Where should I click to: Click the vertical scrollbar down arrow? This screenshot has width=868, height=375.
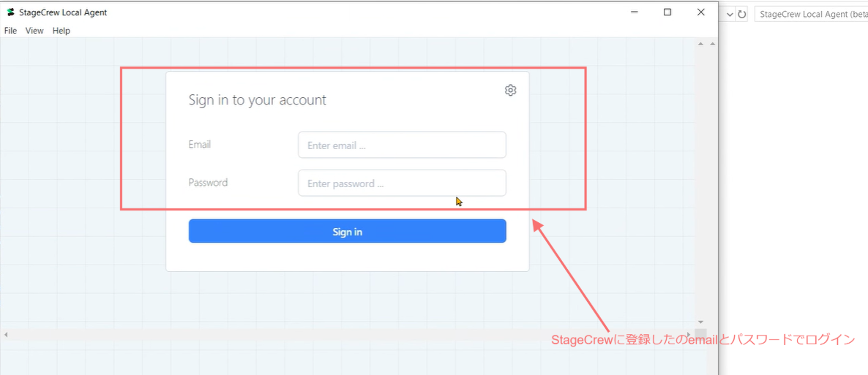pos(700,322)
